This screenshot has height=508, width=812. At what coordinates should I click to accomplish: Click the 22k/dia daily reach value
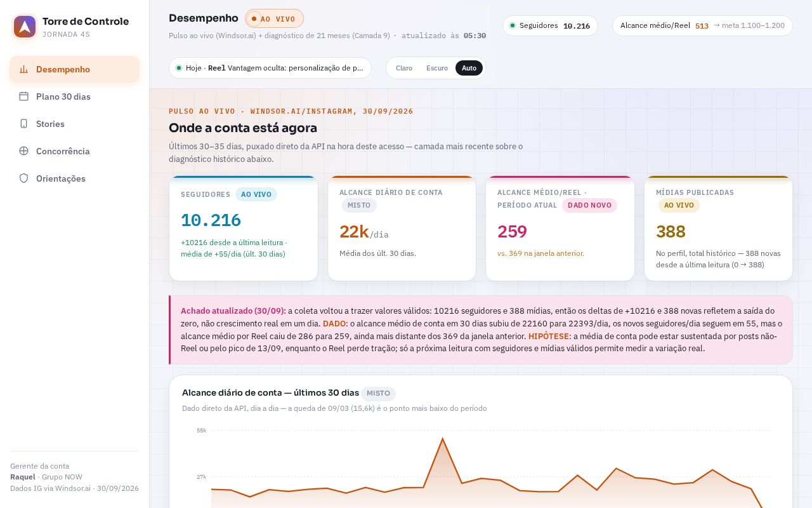364,232
